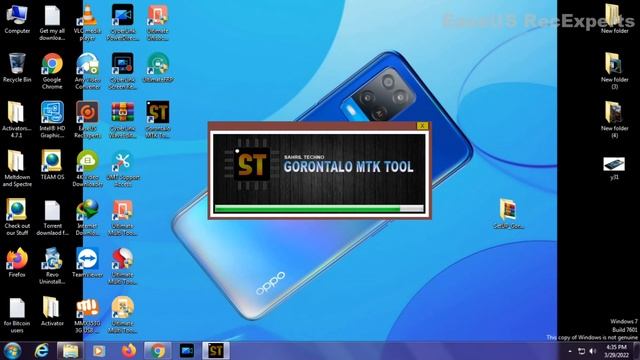Switch to ST Gorontalo tool taskbar button
Image resolution: width=640 pixels, height=360 pixels.
tap(216, 351)
